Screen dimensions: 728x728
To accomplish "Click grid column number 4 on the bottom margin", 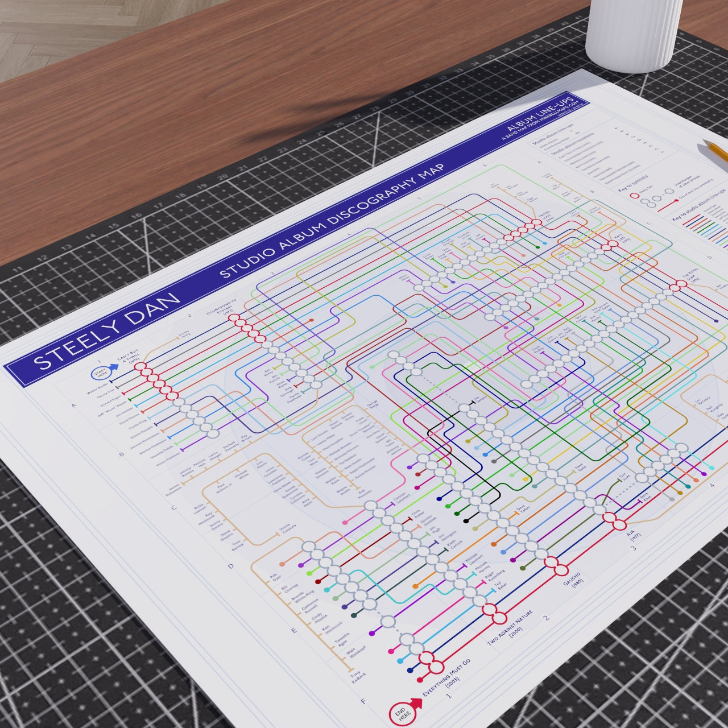I will [711, 485].
